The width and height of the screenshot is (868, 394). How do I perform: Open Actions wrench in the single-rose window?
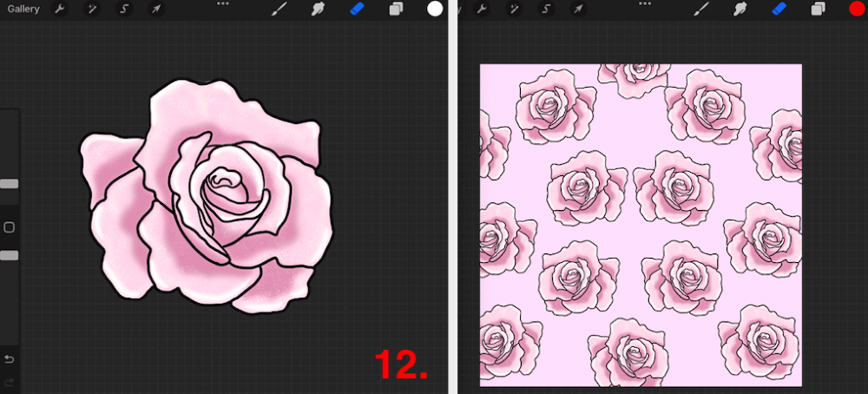tap(60, 9)
